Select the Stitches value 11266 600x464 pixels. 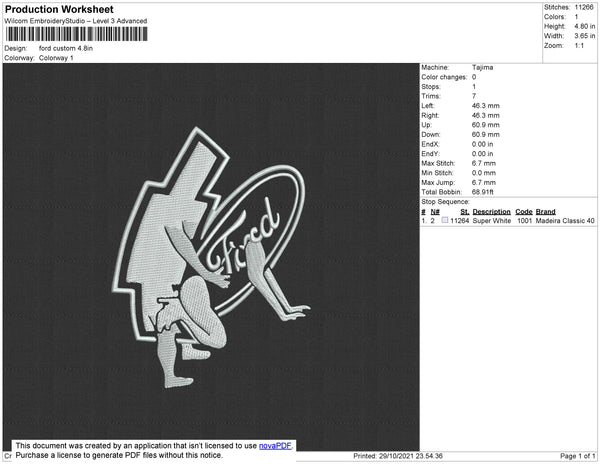584,7
